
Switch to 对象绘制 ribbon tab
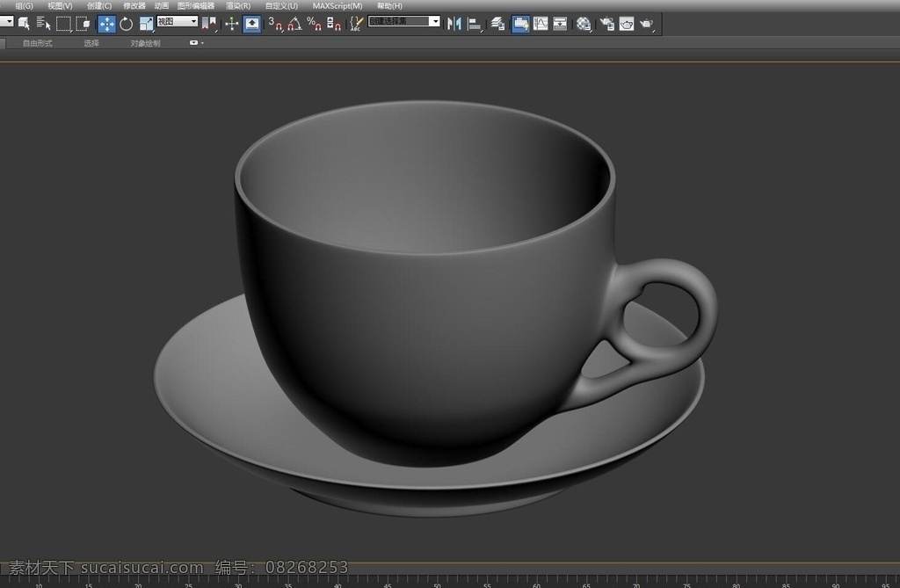pyautogui.click(x=145, y=43)
